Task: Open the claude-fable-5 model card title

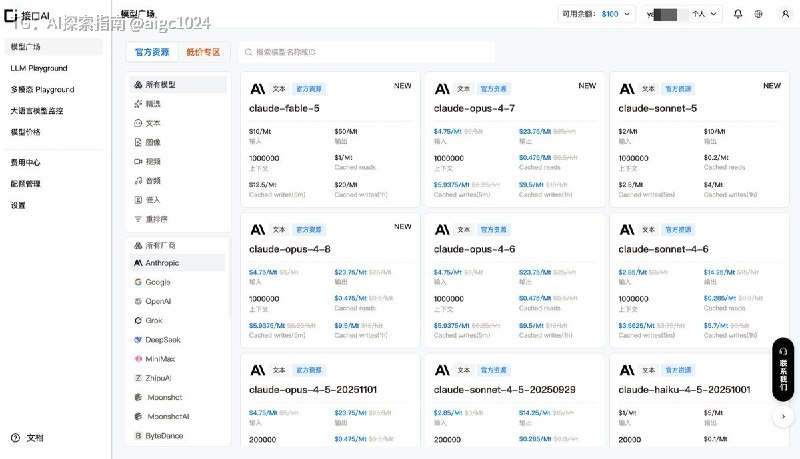Action: point(284,108)
